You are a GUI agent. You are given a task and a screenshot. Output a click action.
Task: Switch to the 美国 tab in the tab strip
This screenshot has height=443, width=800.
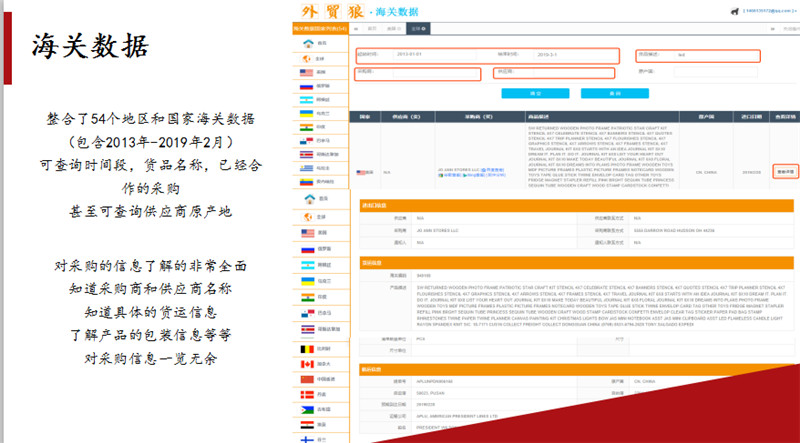[393, 29]
